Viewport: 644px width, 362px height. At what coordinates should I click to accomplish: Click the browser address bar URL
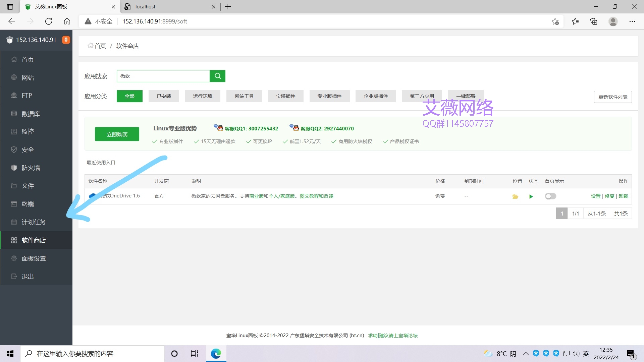(155, 21)
